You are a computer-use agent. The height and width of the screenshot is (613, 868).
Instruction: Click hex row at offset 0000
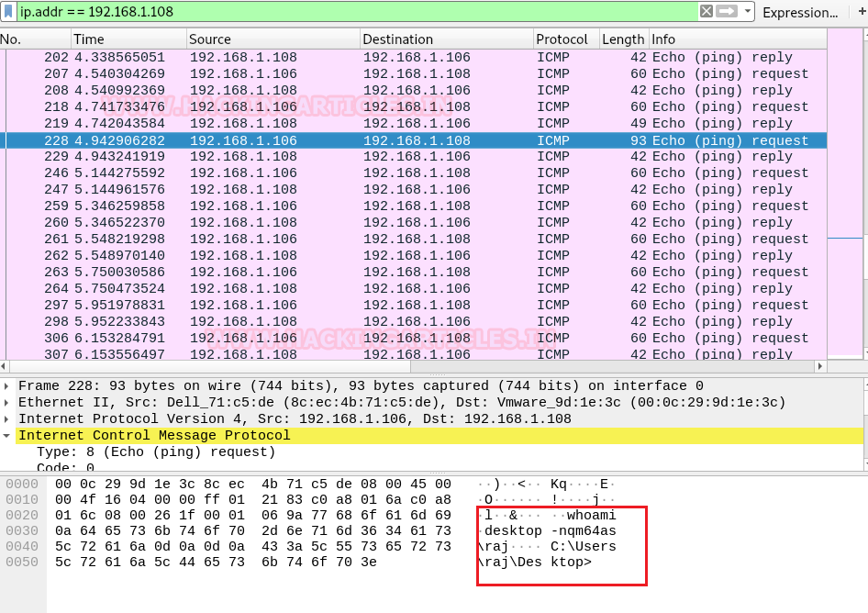coord(253,484)
